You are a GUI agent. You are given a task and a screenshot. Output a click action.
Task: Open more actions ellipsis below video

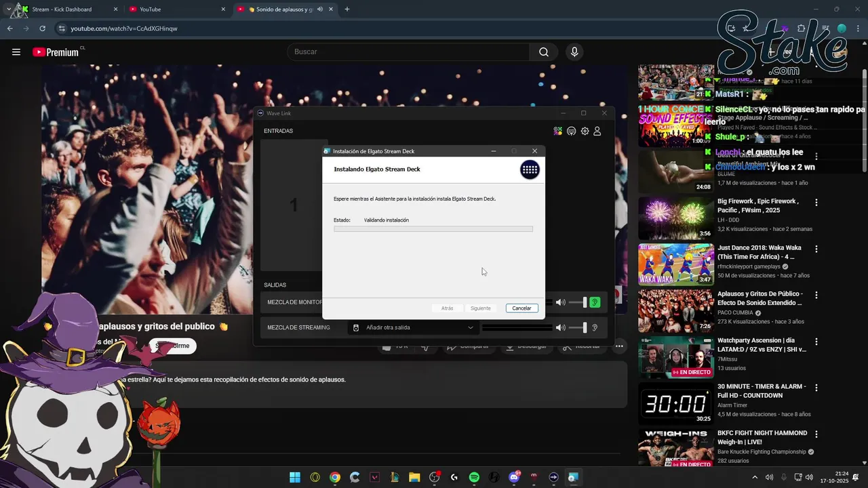point(619,346)
